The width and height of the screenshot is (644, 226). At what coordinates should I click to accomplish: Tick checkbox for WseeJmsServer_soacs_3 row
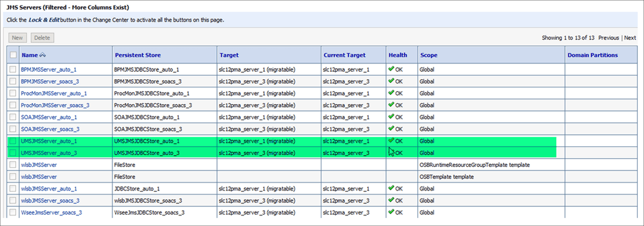13,212
